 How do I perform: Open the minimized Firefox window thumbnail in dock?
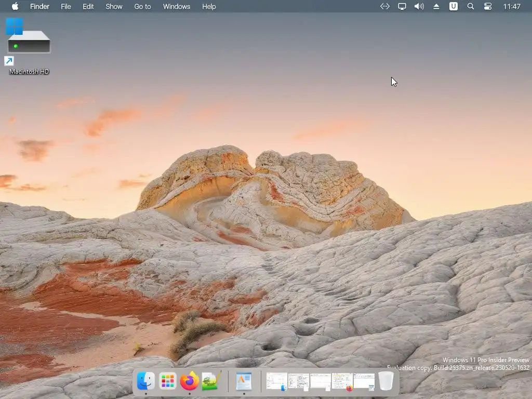click(342, 382)
